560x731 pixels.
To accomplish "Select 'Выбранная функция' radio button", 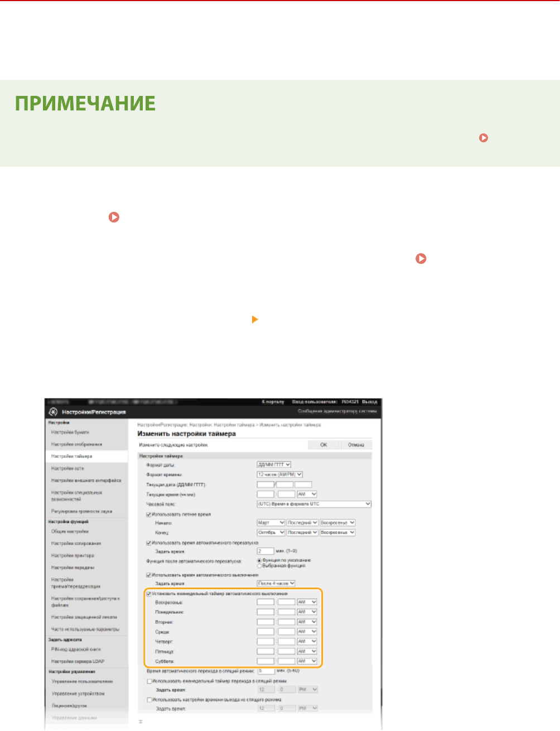I will point(259,565).
